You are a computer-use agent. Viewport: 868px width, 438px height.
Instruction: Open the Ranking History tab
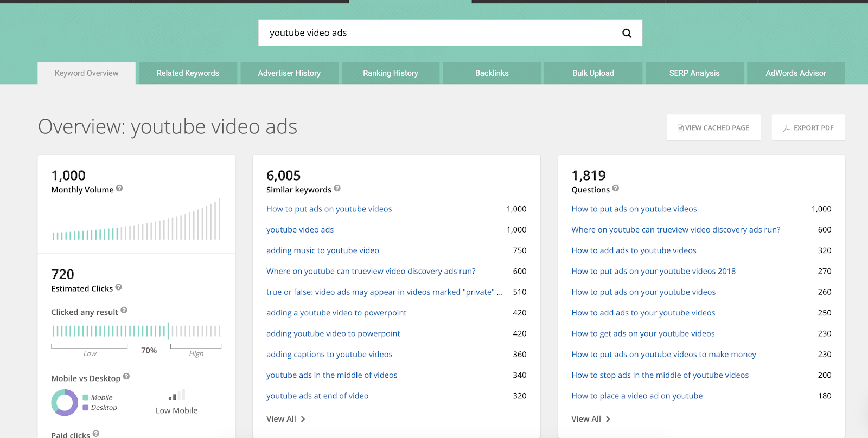(x=391, y=73)
